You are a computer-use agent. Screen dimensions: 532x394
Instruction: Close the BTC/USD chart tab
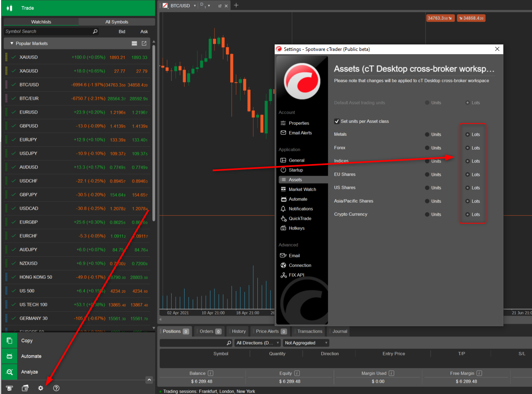click(x=226, y=6)
